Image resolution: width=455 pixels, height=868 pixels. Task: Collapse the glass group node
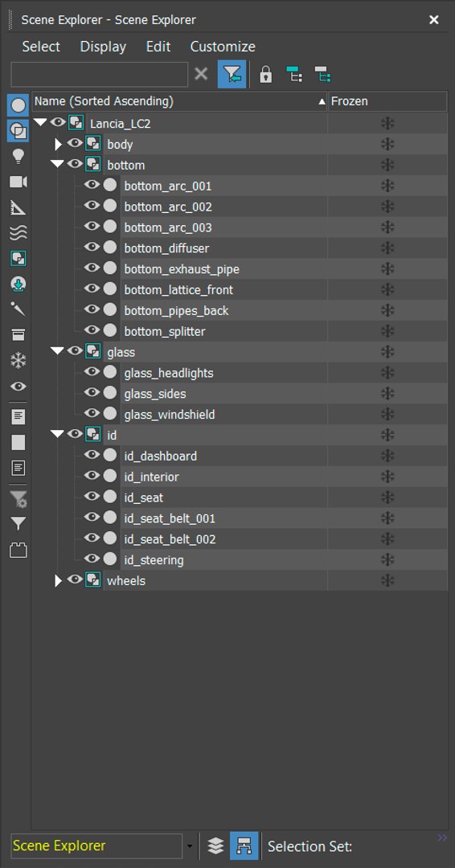click(x=57, y=351)
